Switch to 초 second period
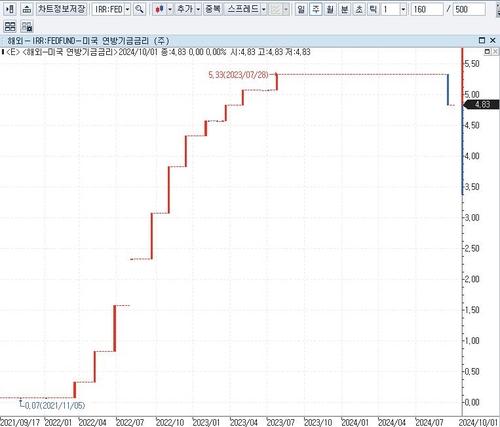The height and width of the screenshot is (427, 500). point(359,9)
